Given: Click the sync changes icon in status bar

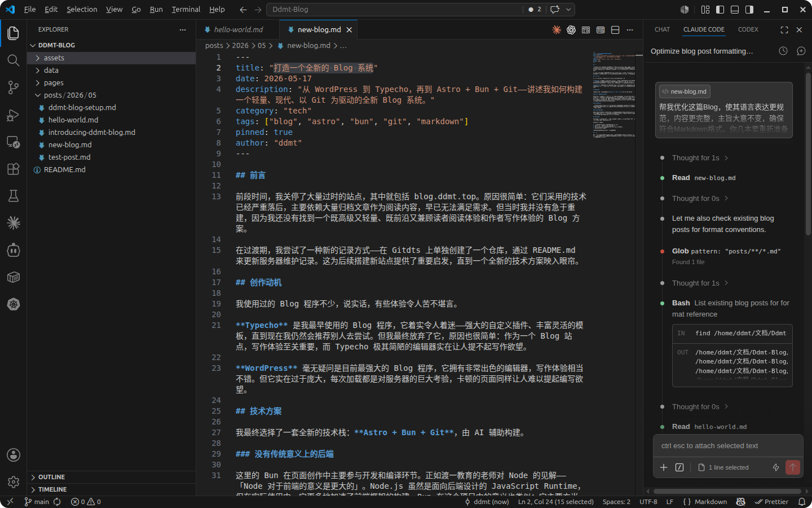Looking at the screenshot, I should tap(57, 502).
